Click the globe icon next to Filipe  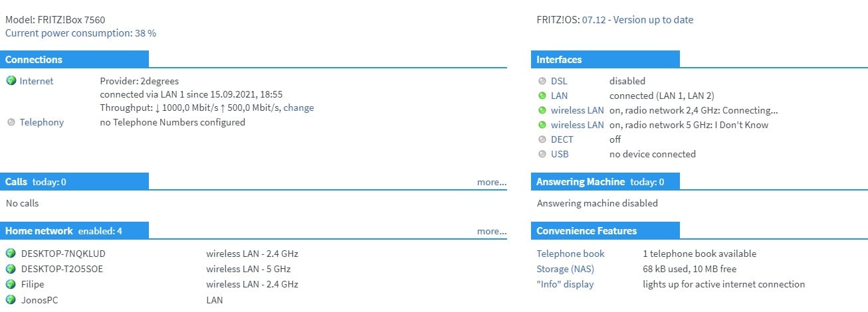click(x=11, y=284)
